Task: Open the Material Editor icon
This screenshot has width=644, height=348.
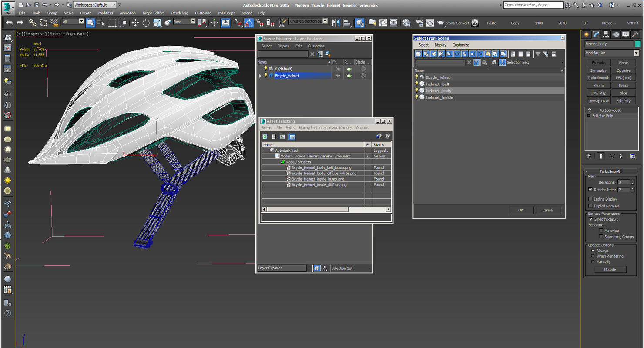Action: 406,23
